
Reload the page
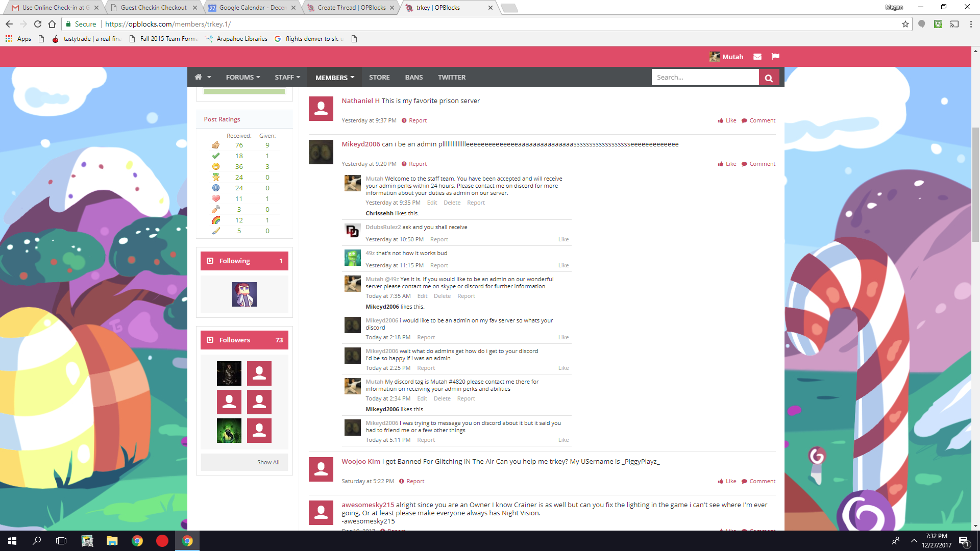pyautogui.click(x=38, y=24)
